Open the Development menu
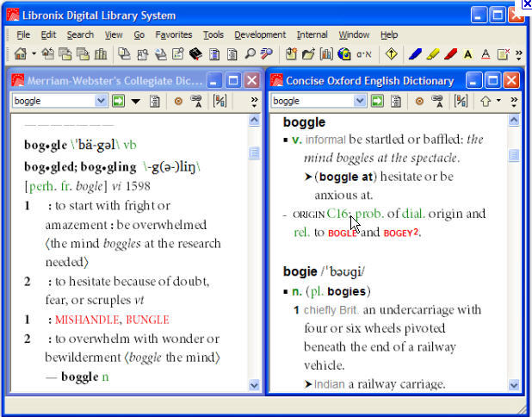The height and width of the screenshot is (417, 532). click(260, 34)
